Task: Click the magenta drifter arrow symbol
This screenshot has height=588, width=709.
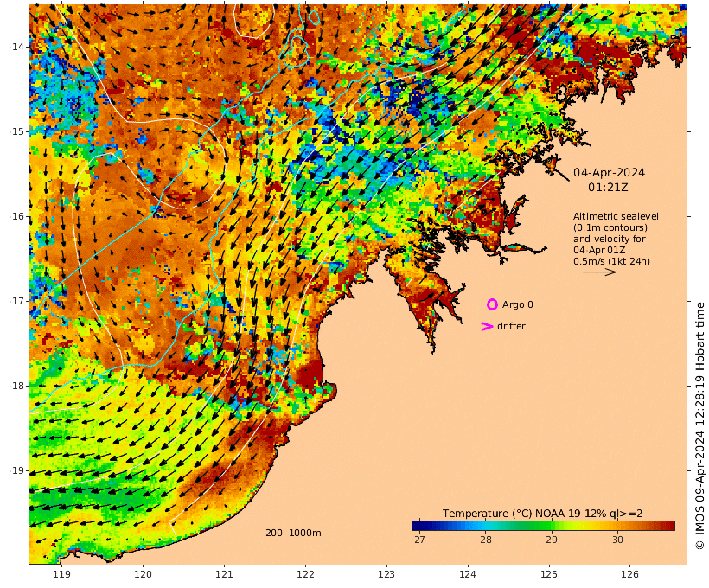Action: (x=487, y=326)
